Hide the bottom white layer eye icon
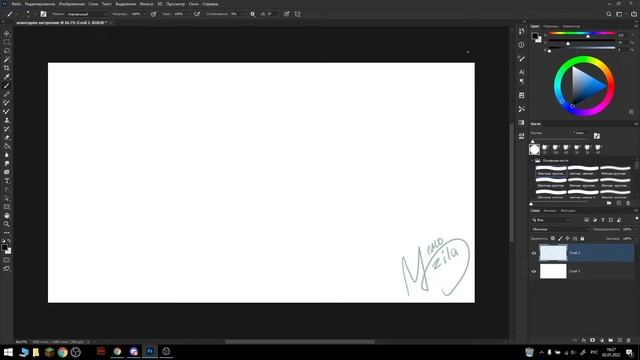640x360 pixels. pos(533,271)
